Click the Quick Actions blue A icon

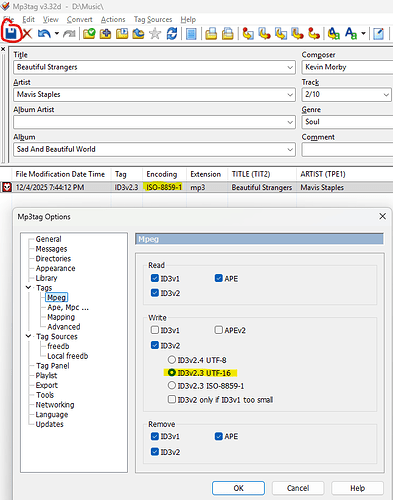coord(351,33)
